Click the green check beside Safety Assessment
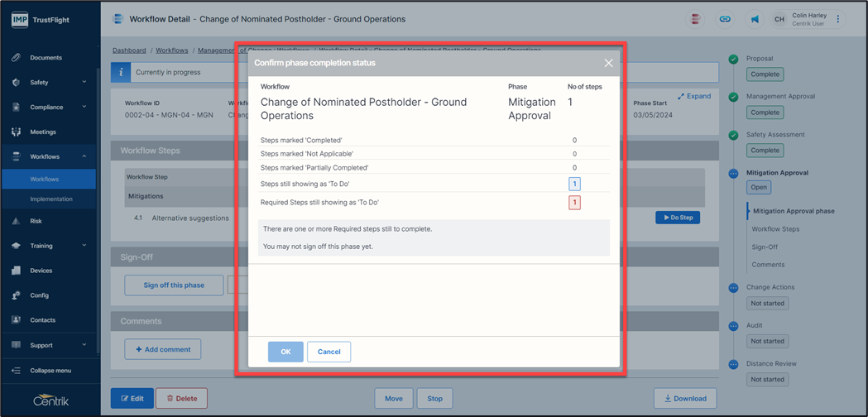The height and width of the screenshot is (417, 868). pos(733,135)
